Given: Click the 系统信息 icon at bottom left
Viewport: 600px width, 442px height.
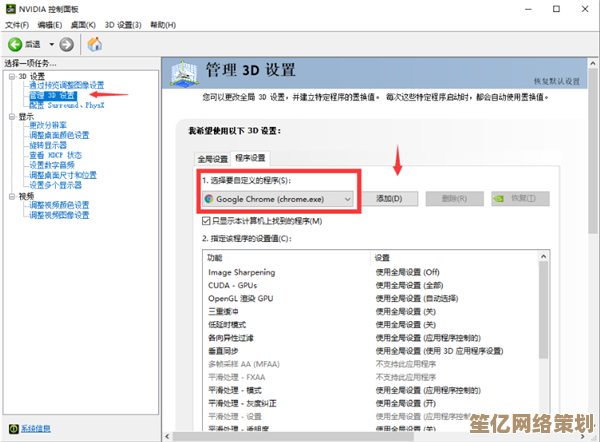Looking at the screenshot, I should point(11,427).
